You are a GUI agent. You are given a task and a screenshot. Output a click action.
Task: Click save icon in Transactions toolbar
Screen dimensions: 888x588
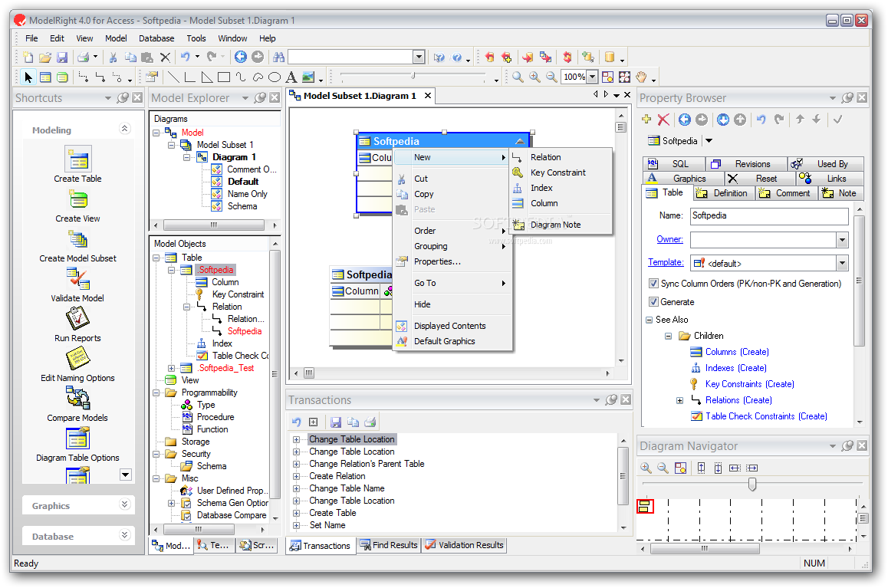coord(336,422)
